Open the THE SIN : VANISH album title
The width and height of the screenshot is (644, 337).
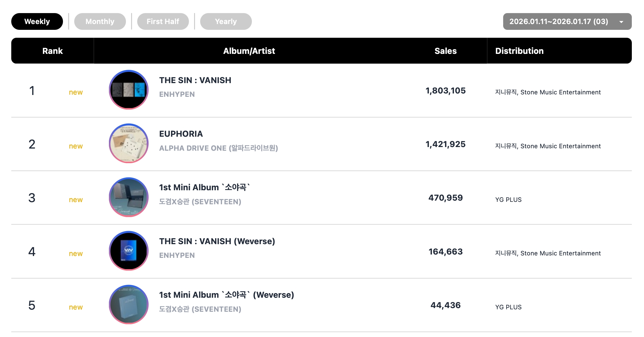(195, 80)
